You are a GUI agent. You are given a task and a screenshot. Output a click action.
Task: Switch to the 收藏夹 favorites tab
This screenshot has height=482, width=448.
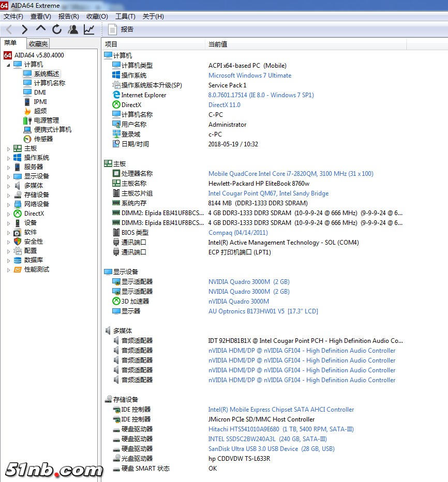tap(38, 44)
